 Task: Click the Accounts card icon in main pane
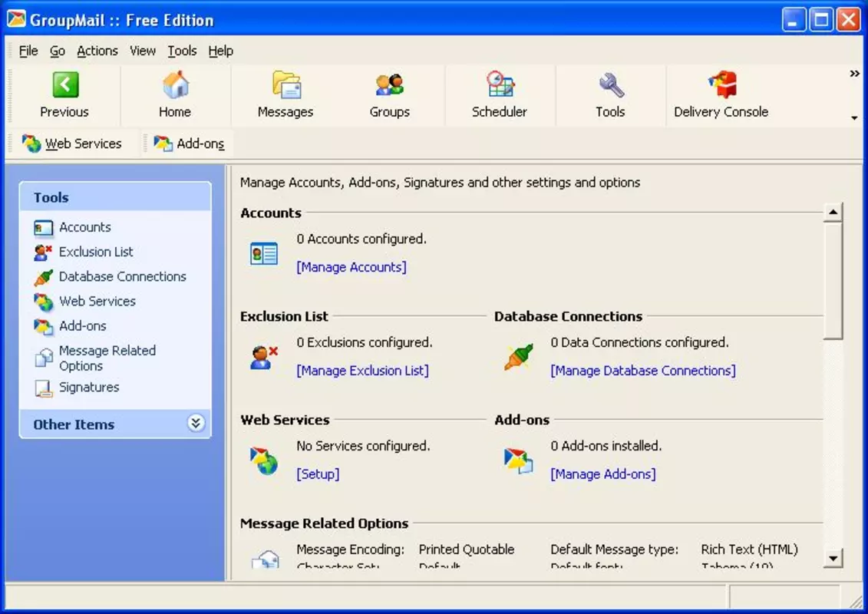(264, 253)
